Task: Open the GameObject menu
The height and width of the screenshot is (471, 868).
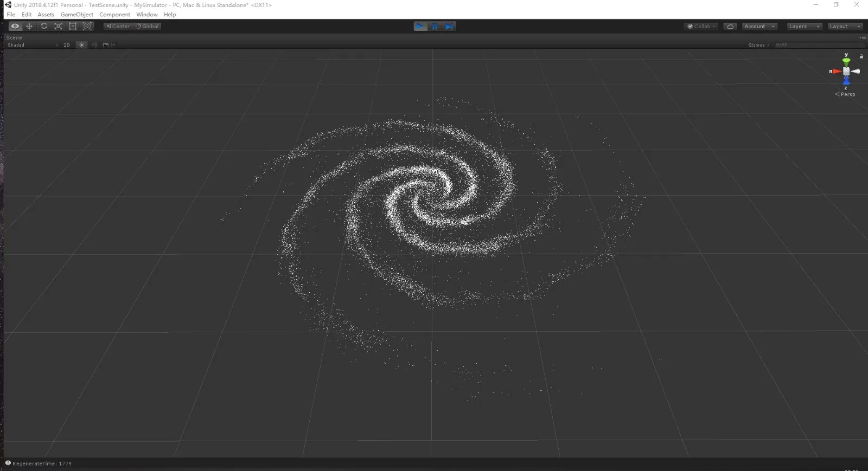Action: [x=77, y=15]
